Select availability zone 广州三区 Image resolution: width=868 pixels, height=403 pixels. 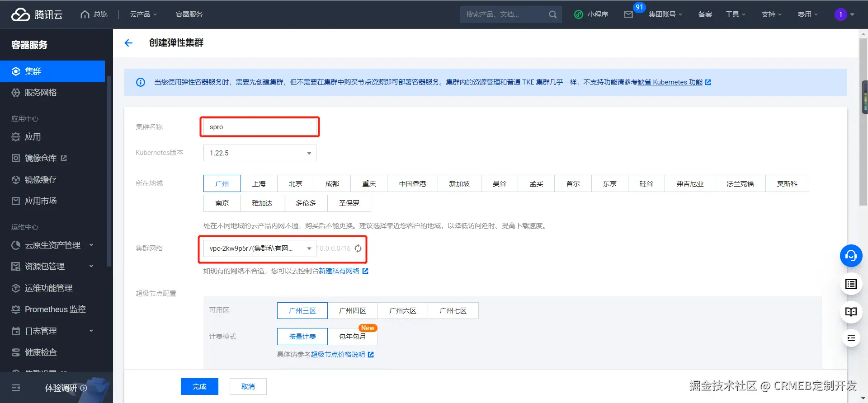pyautogui.click(x=302, y=311)
